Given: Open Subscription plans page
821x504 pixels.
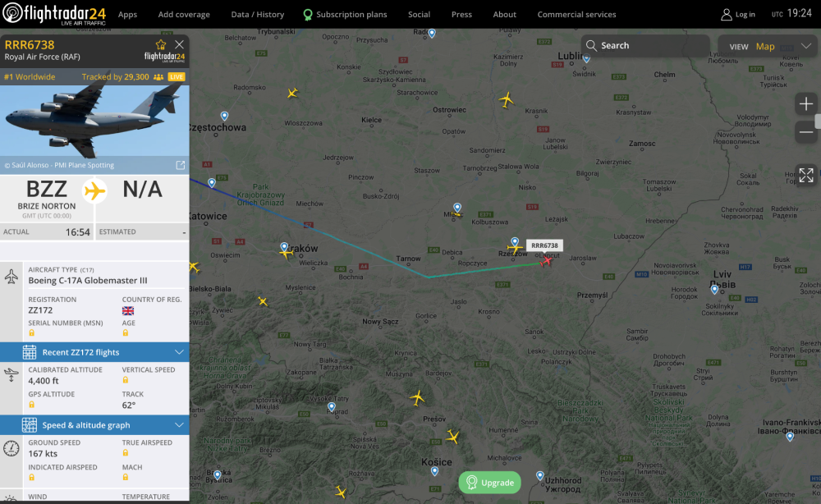Looking at the screenshot, I should coord(345,15).
